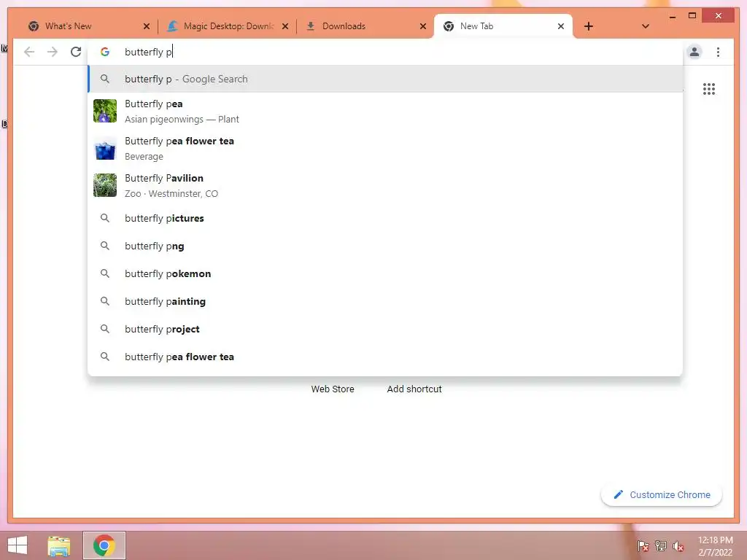This screenshot has width=747, height=560.
Task: Open the Web Store shortcut
Action: click(333, 389)
